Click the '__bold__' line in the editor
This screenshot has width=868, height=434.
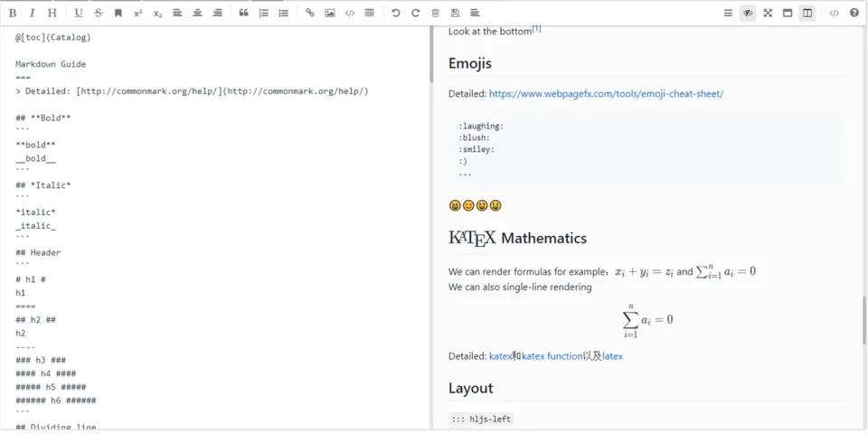click(35, 159)
